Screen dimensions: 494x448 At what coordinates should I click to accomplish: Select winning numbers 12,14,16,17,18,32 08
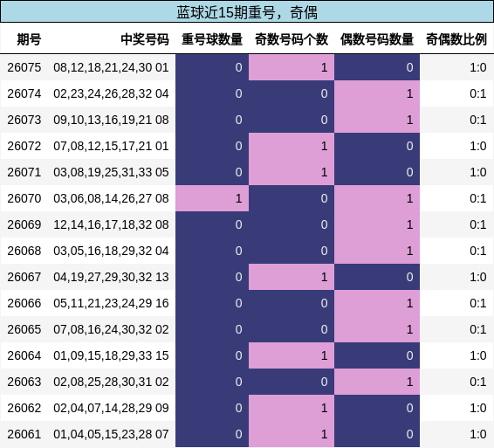point(111,224)
